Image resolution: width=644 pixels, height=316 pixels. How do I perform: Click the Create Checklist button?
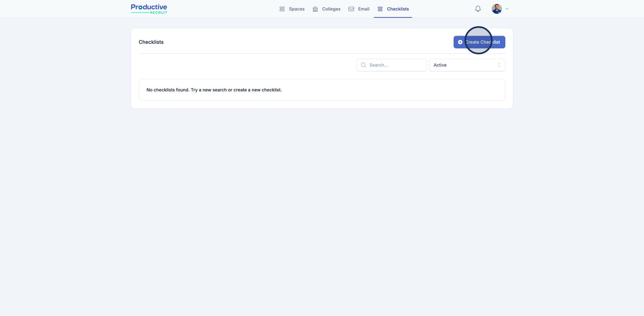479,42
